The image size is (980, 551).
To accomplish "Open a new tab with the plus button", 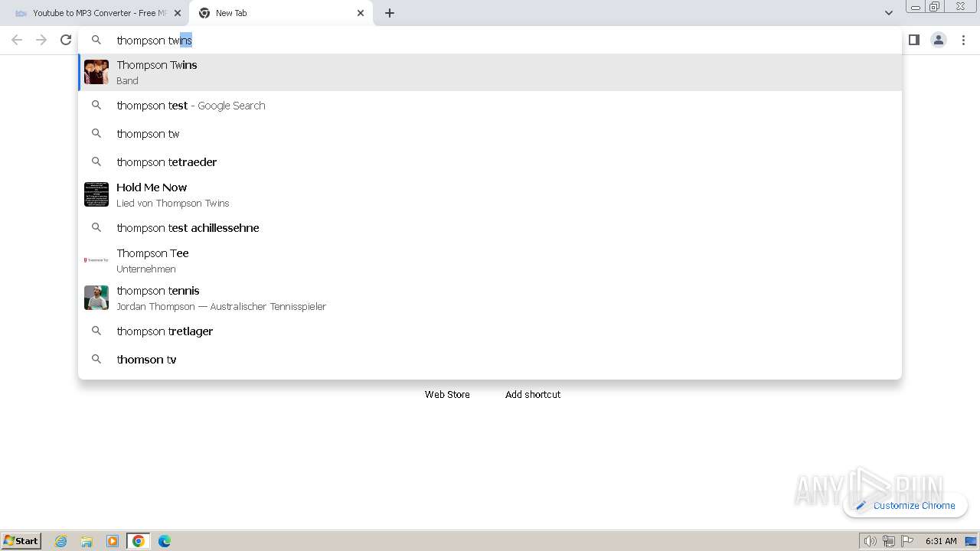I will (x=390, y=13).
